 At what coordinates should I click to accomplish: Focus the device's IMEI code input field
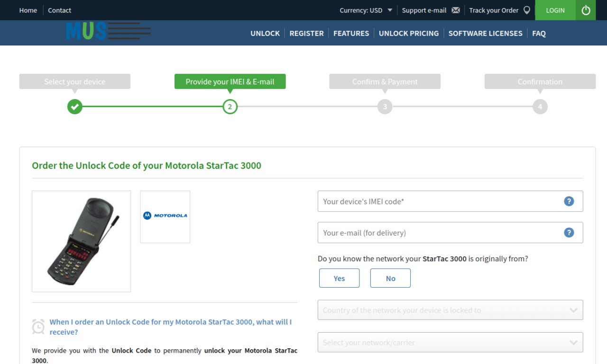click(x=450, y=201)
